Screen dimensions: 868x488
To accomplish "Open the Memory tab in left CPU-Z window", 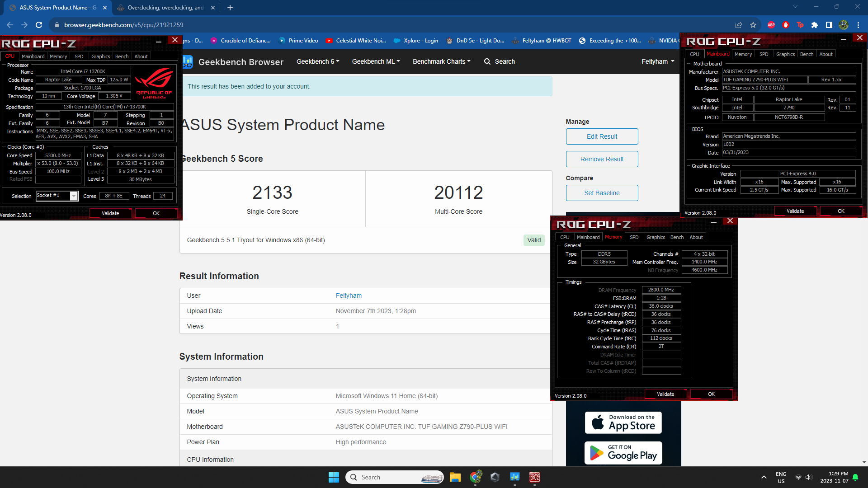I will (x=58, y=56).
